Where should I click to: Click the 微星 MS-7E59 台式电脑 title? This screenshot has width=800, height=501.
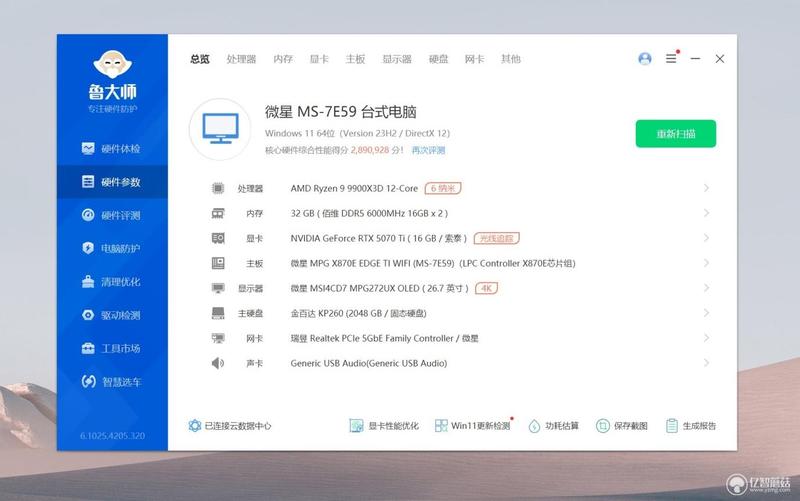click(x=341, y=112)
